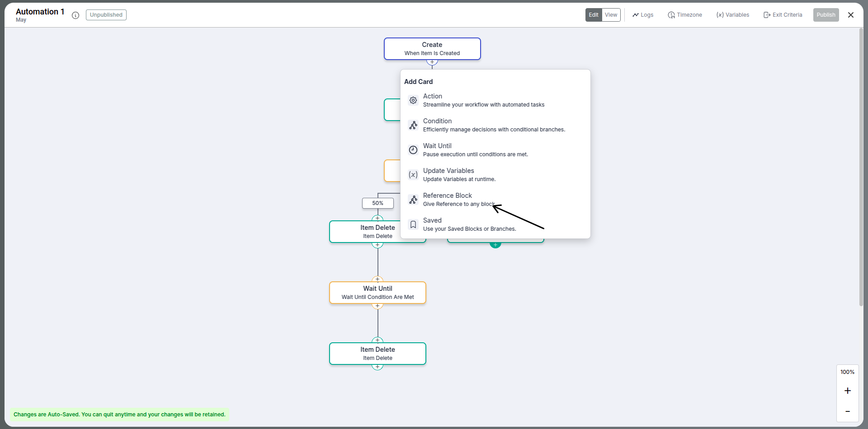This screenshot has height=429, width=868.
Task: Choose Wait Until from Add Card menu
Action: click(x=495, y=150)
